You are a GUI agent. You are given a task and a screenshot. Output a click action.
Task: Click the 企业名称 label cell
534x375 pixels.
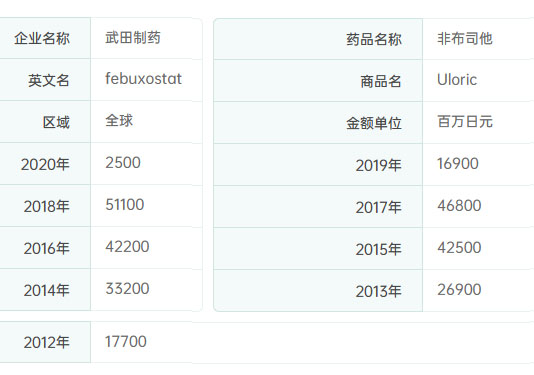click(45, 38)
